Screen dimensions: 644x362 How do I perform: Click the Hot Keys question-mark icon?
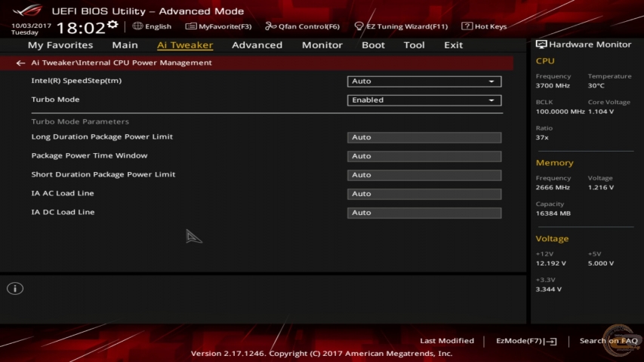click(467, 26)
